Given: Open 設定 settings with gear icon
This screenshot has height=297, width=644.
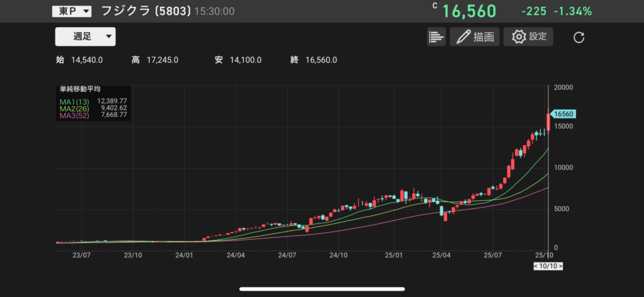Looking at the screenshot, I should (x=529, y=37).
